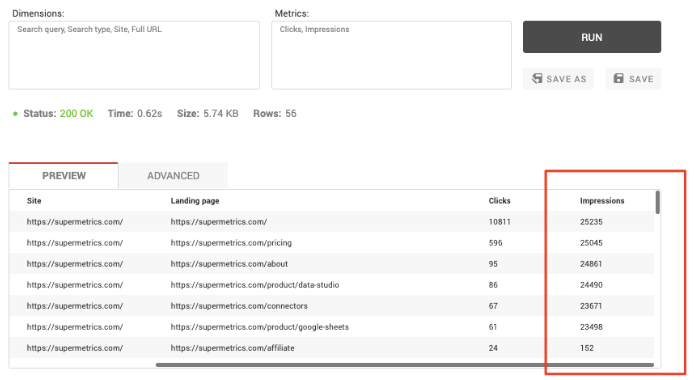Click the Size 5.74 KB status entry
This screenshot has width=694, height=380.
(208, 114)
